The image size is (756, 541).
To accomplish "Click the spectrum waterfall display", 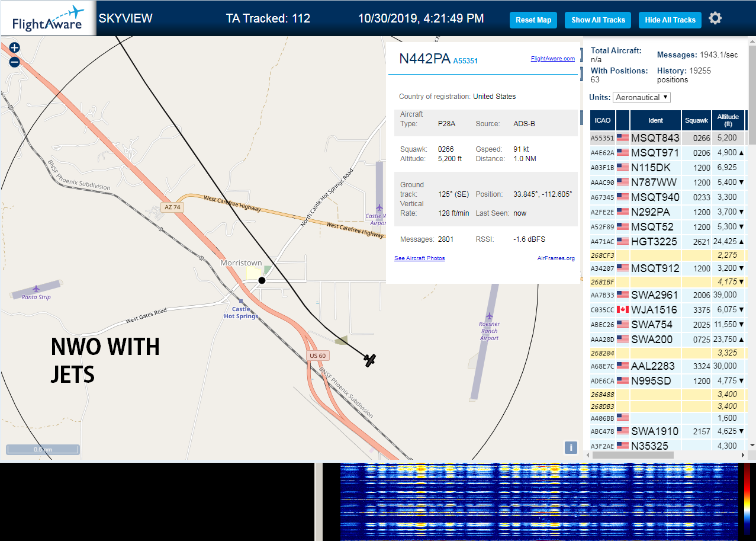I will pos(540,502).
